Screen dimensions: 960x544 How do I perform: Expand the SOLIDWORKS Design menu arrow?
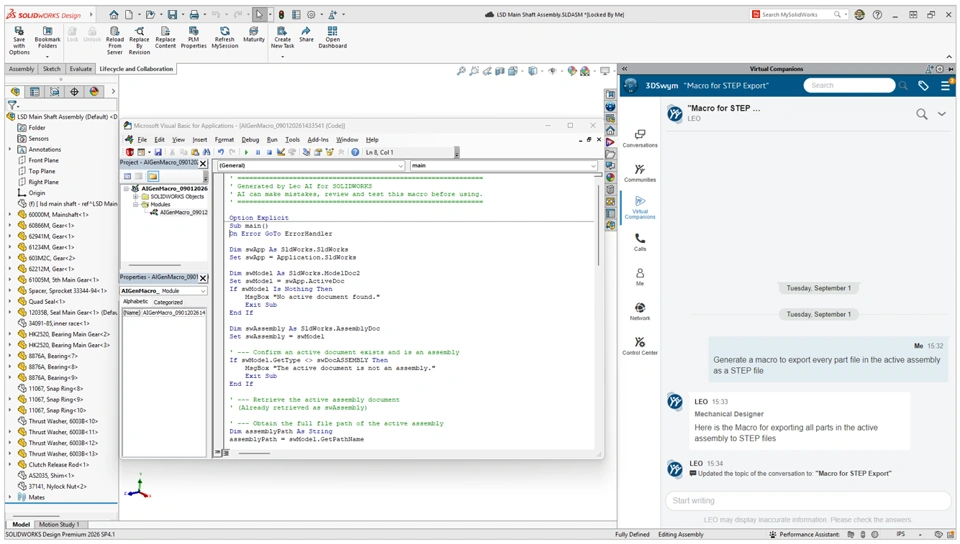pyautogui.click(x=91, y=14)
